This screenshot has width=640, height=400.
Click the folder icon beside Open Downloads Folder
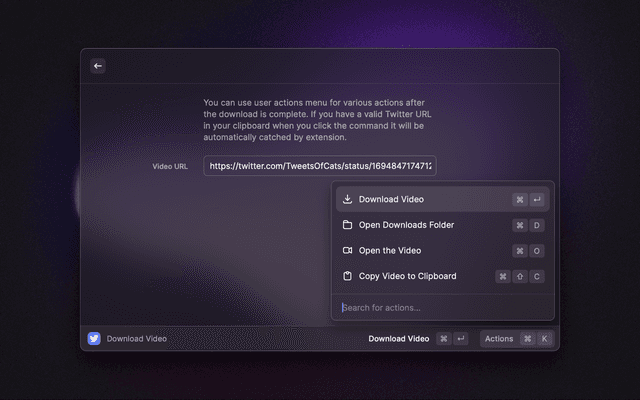[347, 225]
